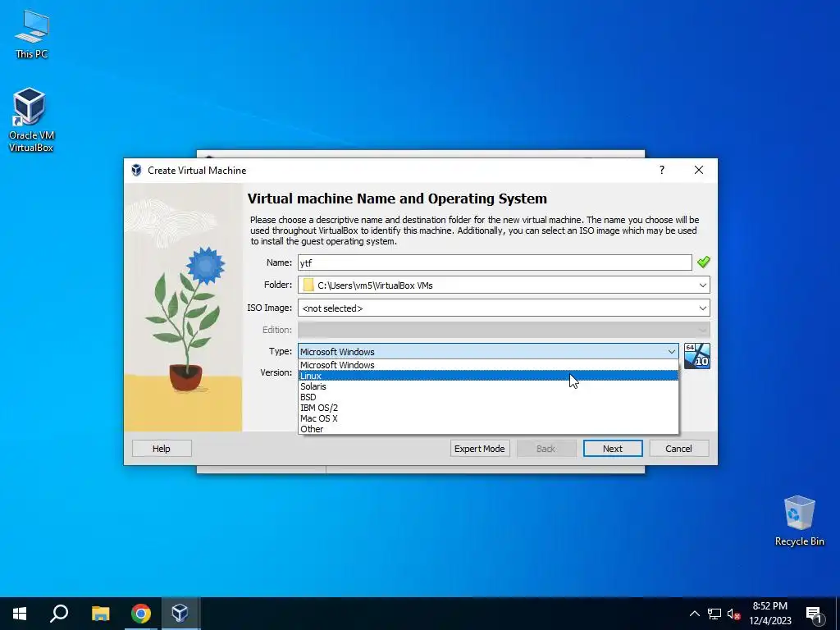
Task: Click the Next button
Action: point(612,449)
